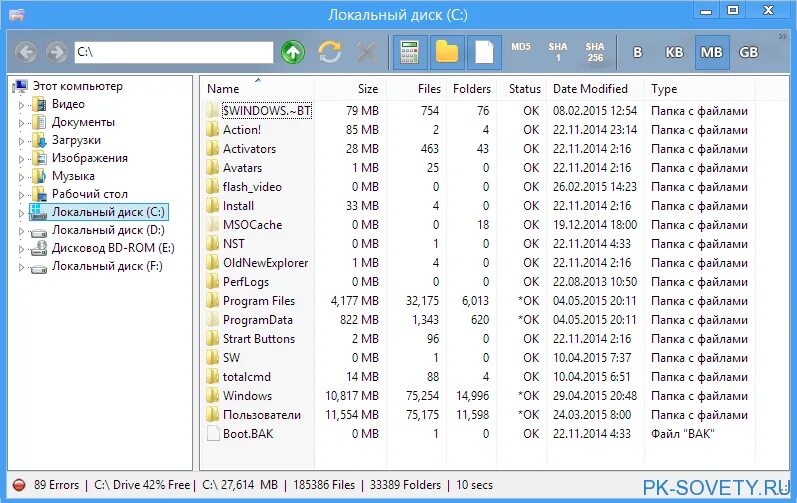Viewport: 797px width, 503px height.
Task: Expand the Загрузки tree node
Action: 21,141
